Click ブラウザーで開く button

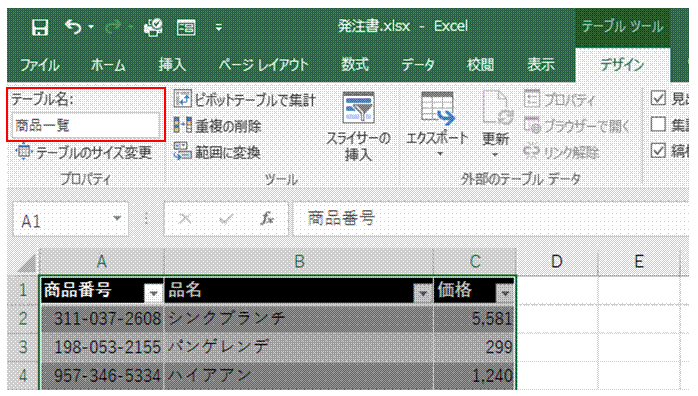[577, 126]
